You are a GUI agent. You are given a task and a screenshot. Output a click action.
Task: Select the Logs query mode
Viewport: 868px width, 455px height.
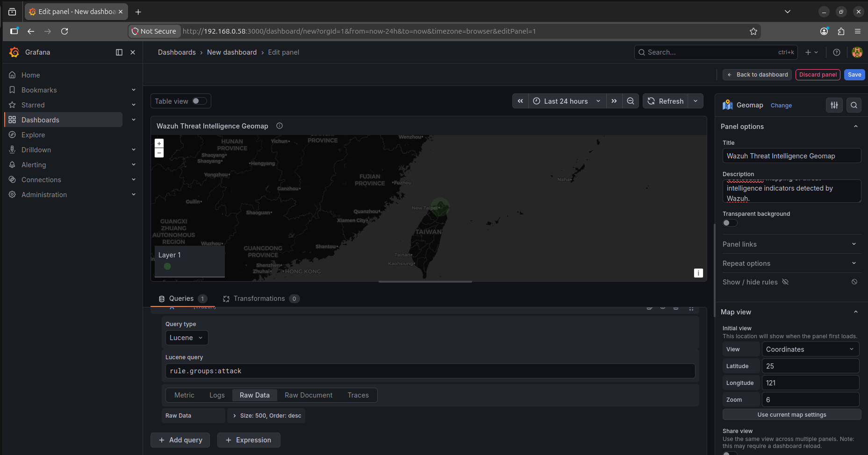pos(217,395)
